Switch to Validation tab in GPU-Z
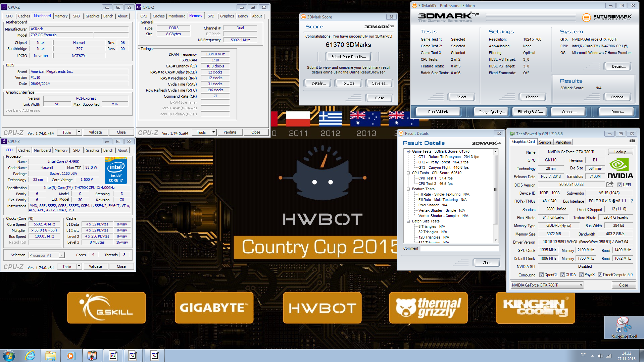This screenshot has width=644, height=362. 563,142
